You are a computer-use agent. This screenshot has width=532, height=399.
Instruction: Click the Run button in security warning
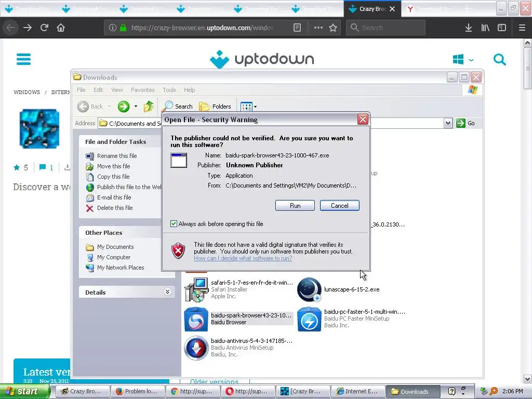295,206
